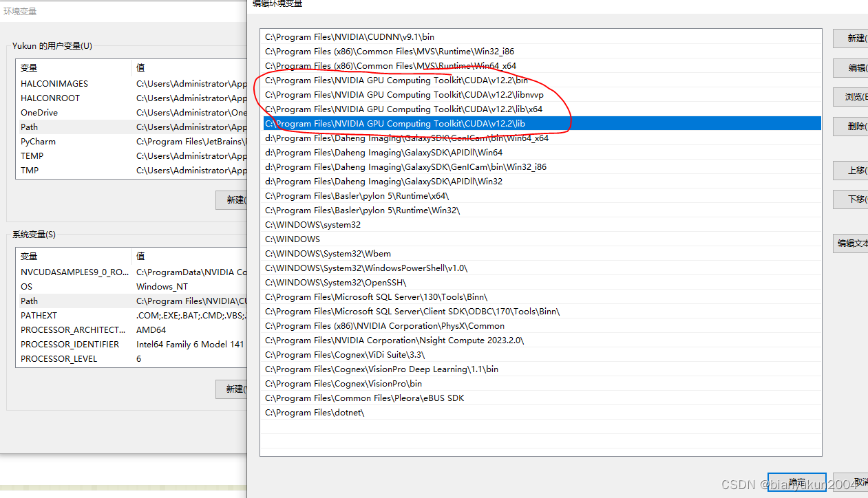868x498 pixels.
Task: Select the C:\WINDOWS\system32 entry
Action: (541, 225)
